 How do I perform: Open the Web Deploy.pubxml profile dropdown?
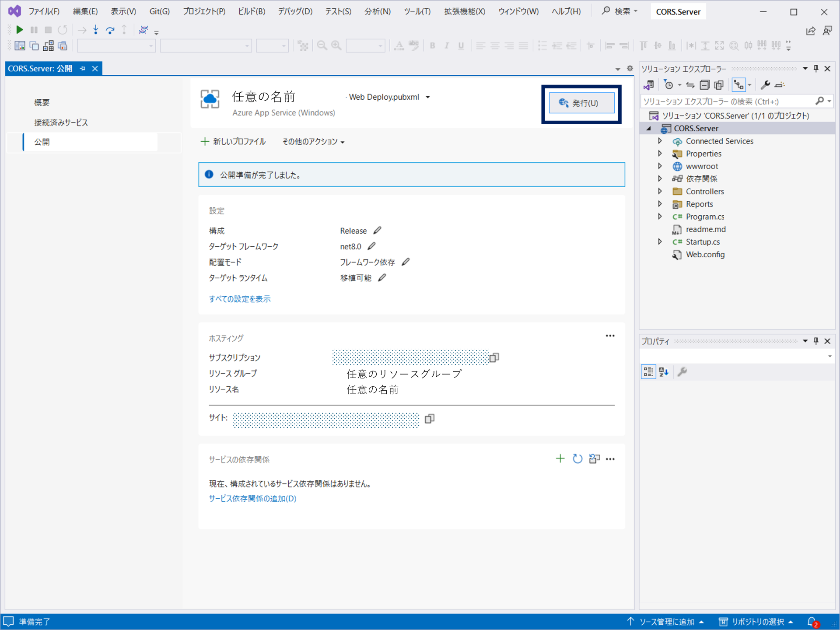pyautogui.click(x=428, y=97)
